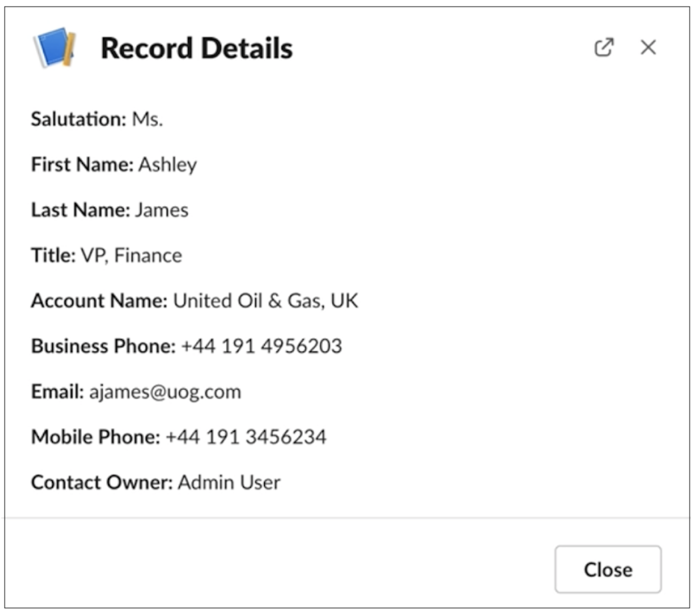Click the Account Name field label
The image size is (695, 616).
[x=99, y=301]
